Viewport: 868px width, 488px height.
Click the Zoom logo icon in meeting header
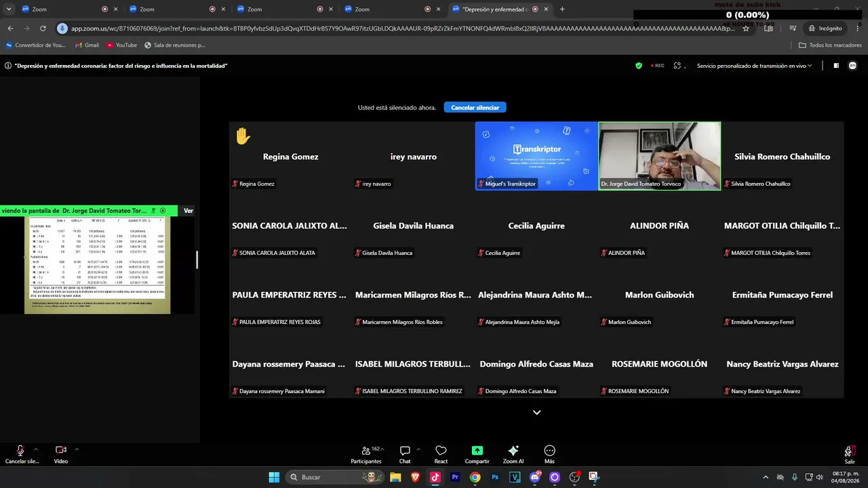pos(852,66)
